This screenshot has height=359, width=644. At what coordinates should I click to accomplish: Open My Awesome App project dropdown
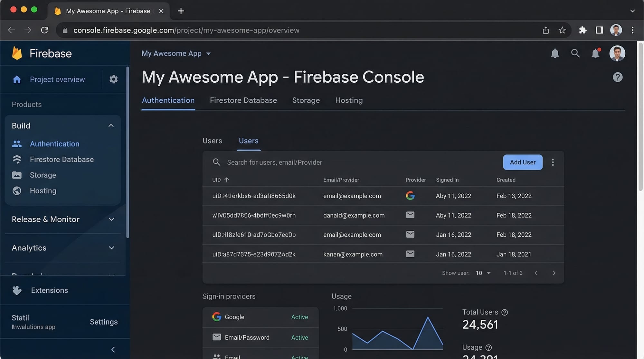[176, 53]
